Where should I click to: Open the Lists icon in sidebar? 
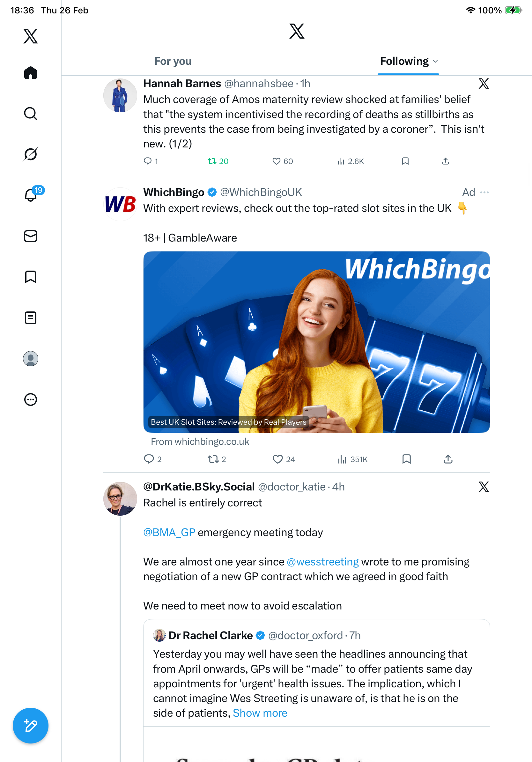coord(31,317)
